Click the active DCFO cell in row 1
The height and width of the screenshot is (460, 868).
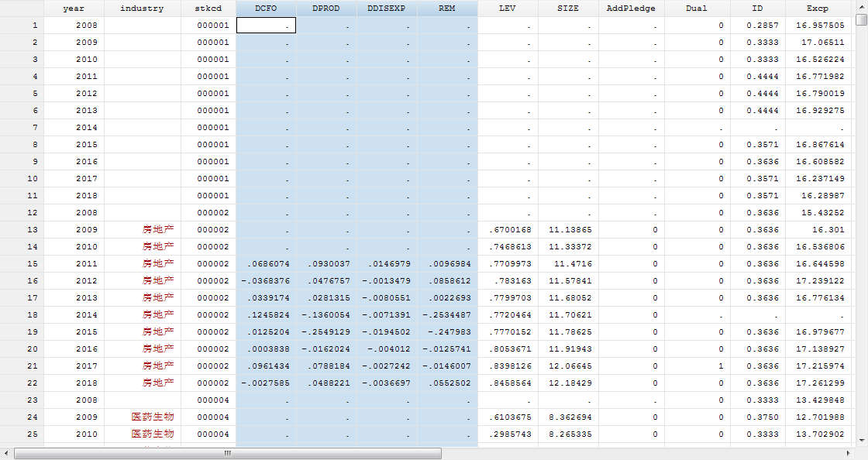(266, 25)
